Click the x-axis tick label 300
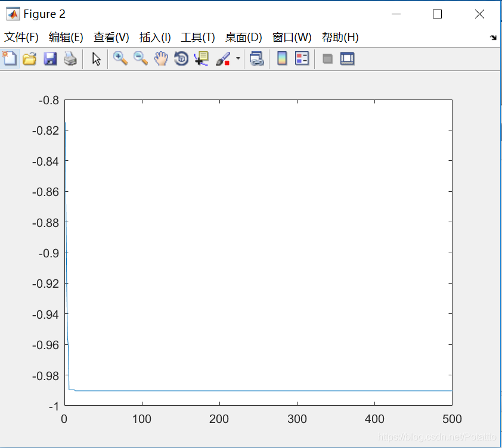The width and height of the screenshot is (502, 448). pyautogui.click(x=297, y=419)
